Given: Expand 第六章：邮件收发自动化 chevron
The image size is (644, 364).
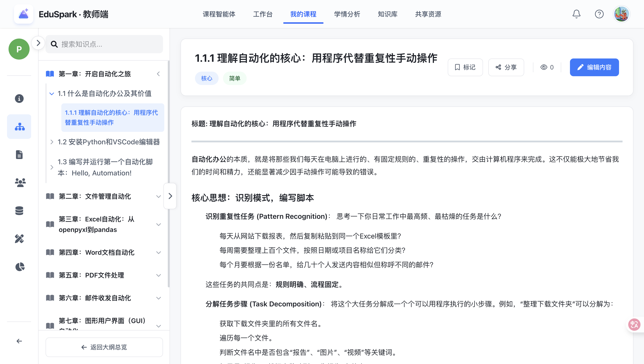Looking at the screenshot, I should point(158,298).
